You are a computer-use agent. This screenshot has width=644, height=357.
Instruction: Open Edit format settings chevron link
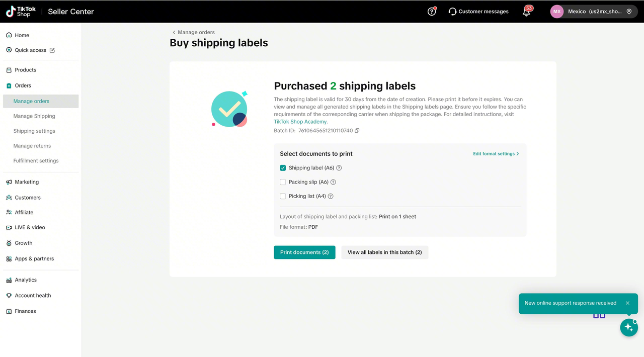(496, 154)
